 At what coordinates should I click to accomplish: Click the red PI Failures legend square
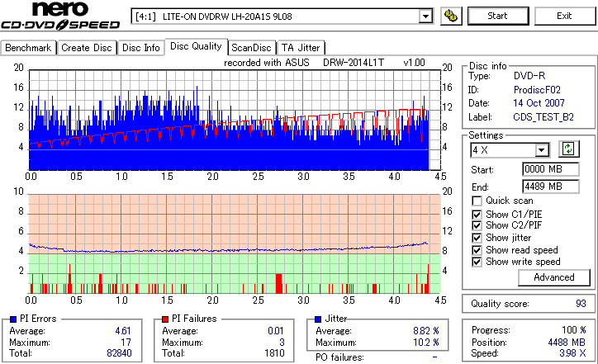click(165, 319)
